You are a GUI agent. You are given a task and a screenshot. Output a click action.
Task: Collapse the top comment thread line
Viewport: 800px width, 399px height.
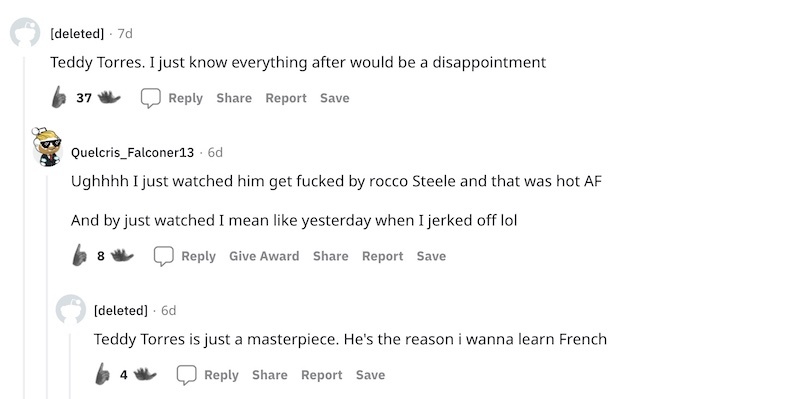[24, 227]
